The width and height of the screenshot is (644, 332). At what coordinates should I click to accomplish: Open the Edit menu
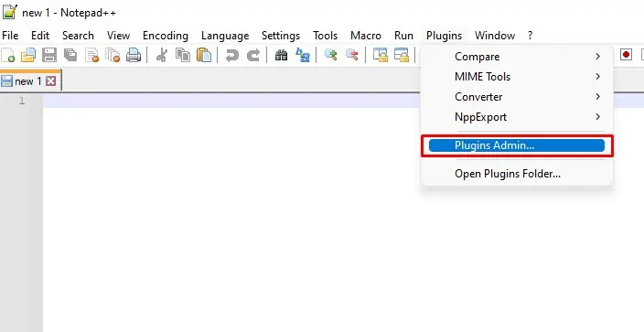point(40,36)
